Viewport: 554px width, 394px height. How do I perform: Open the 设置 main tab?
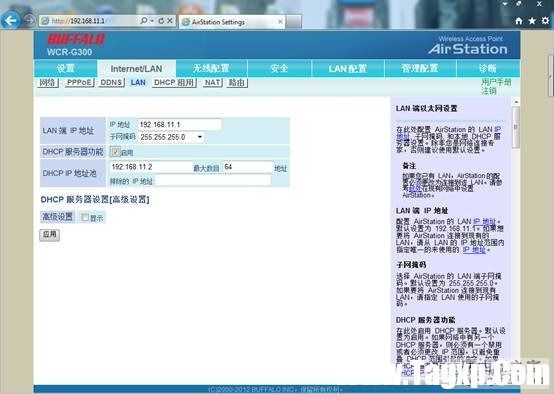(x=66, y=68)
